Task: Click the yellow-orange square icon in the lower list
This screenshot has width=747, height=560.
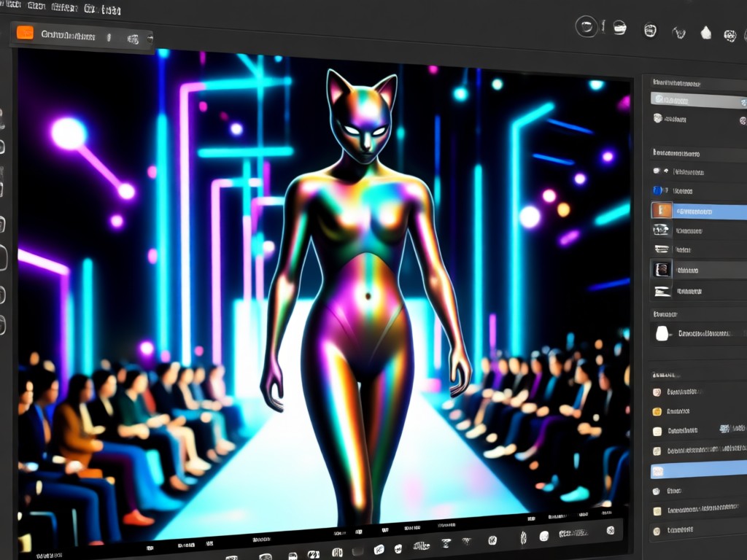Action: [657, 411]
